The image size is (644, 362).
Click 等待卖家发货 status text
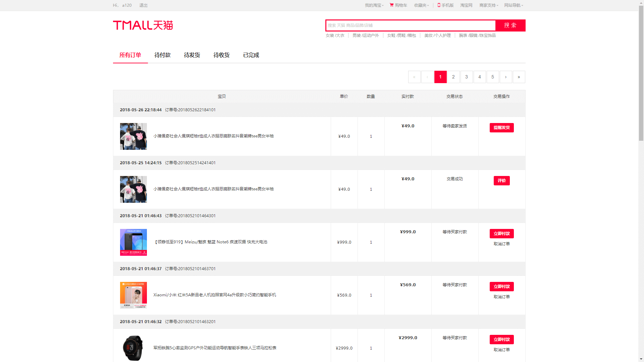click(x=455, y=126)
